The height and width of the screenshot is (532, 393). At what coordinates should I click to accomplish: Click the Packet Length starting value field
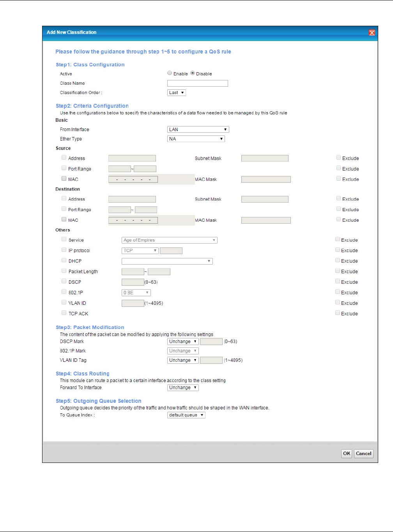tap(133, 272)
